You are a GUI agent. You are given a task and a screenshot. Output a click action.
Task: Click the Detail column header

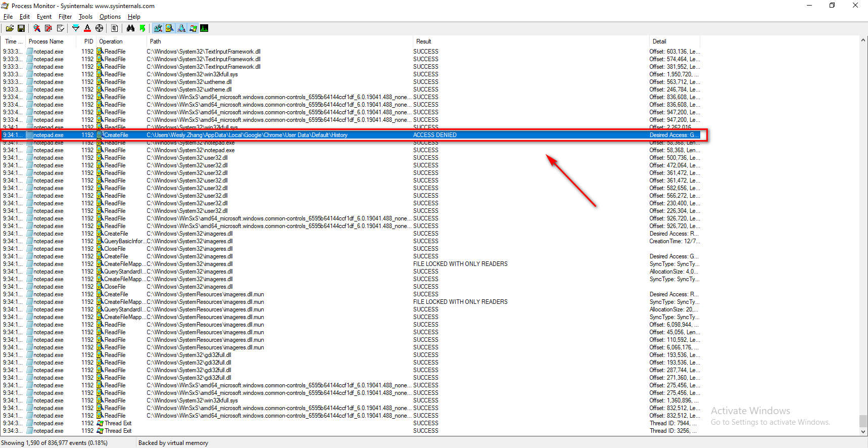click(x=674, y=41)
